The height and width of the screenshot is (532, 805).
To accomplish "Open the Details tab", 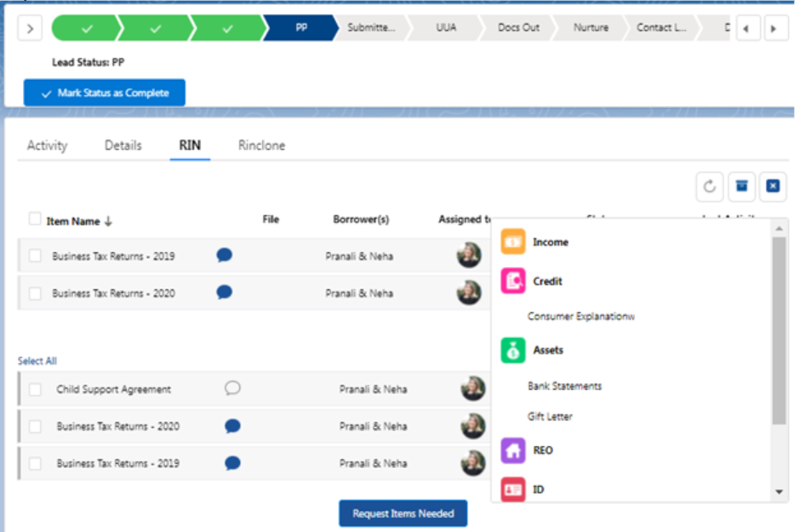I will [x=123, y=146].
